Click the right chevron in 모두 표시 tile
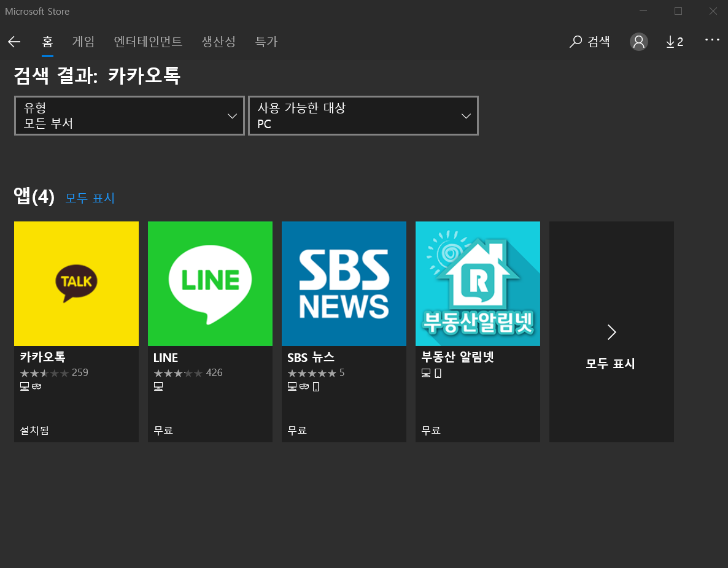 [612, 332]
